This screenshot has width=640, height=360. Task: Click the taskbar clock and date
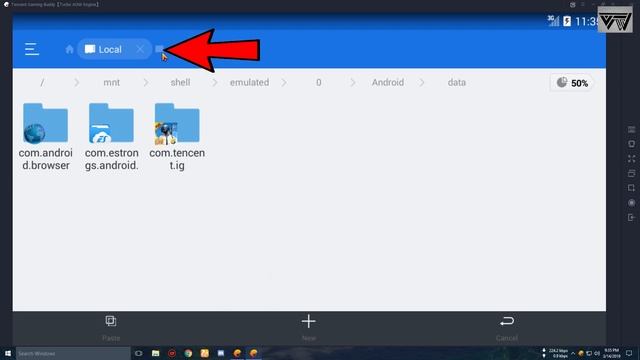[x=611, y=353]
